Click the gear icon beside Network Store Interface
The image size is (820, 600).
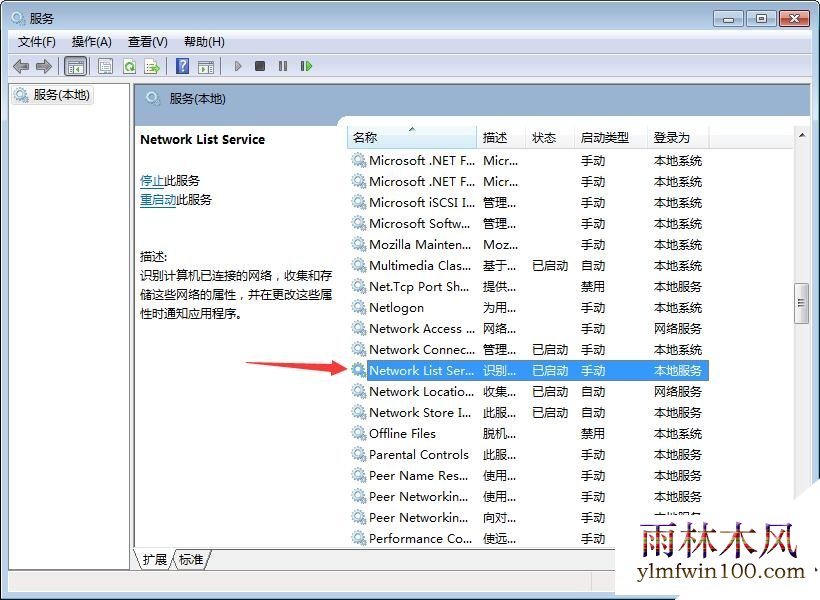click(359, 412)
